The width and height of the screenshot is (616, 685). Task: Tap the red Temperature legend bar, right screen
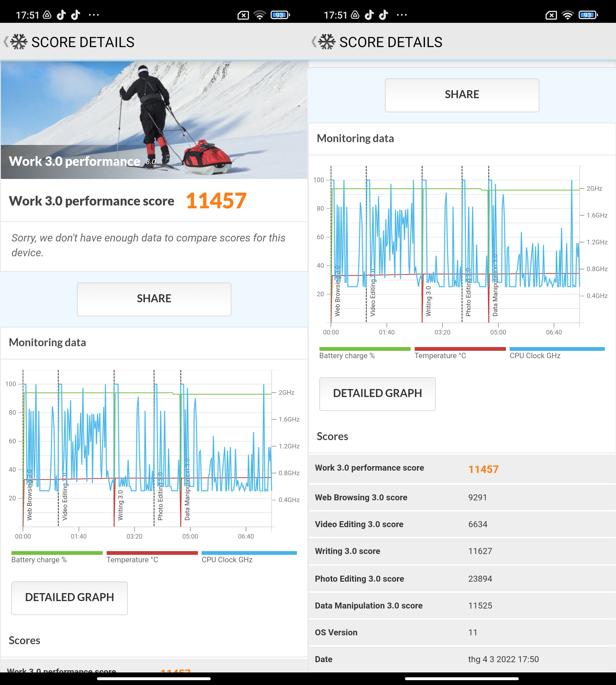[x=460, y=349]
